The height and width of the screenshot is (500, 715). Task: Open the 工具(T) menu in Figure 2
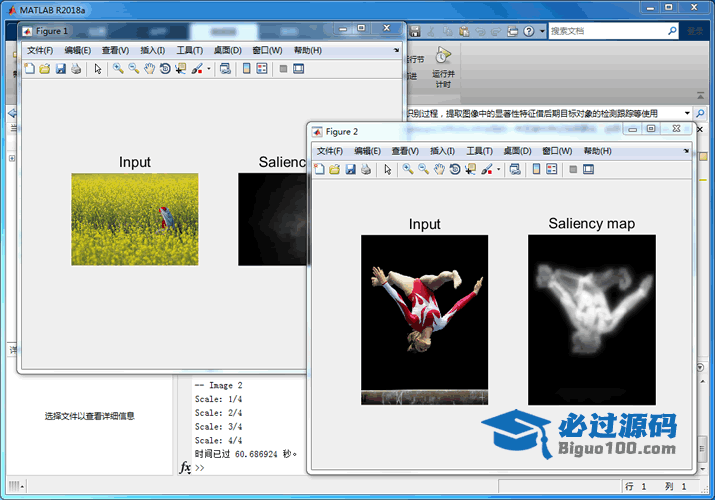pyautogui.click(x=479, y=151)
